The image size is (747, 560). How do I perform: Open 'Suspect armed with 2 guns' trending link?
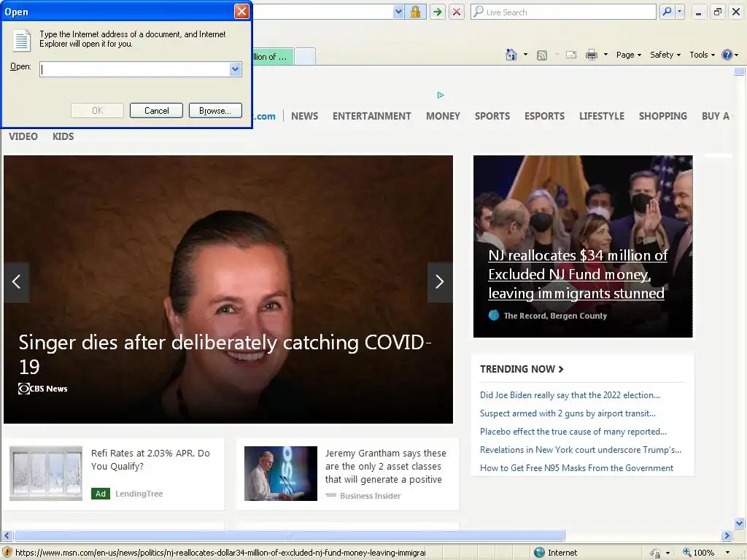pyautogui.click(x=568, y=413)
